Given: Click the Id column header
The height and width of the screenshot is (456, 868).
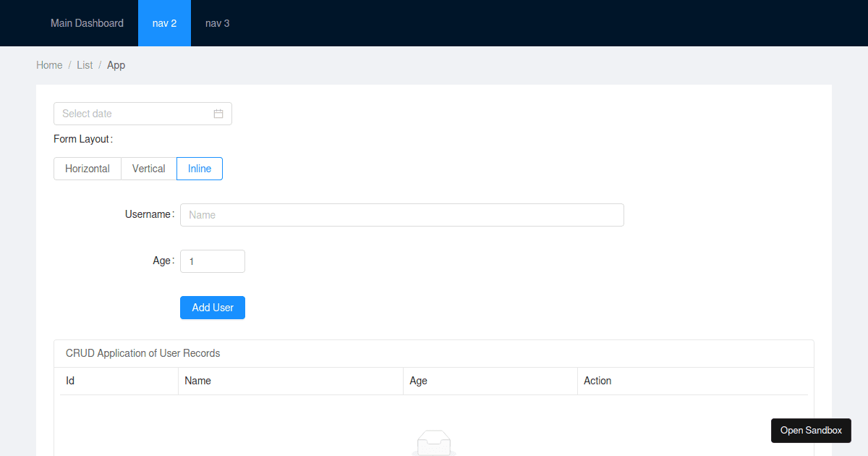Looking at the screenshot, I should 69,381.
